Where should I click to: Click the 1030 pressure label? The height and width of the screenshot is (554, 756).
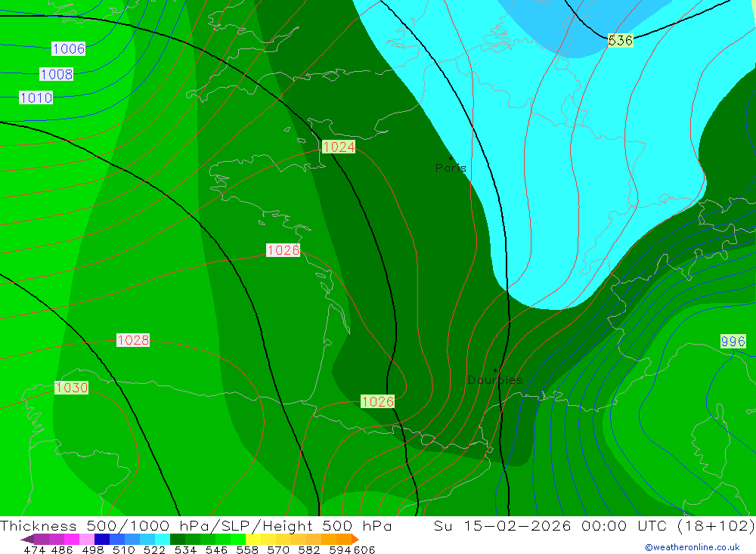[71, 388]
